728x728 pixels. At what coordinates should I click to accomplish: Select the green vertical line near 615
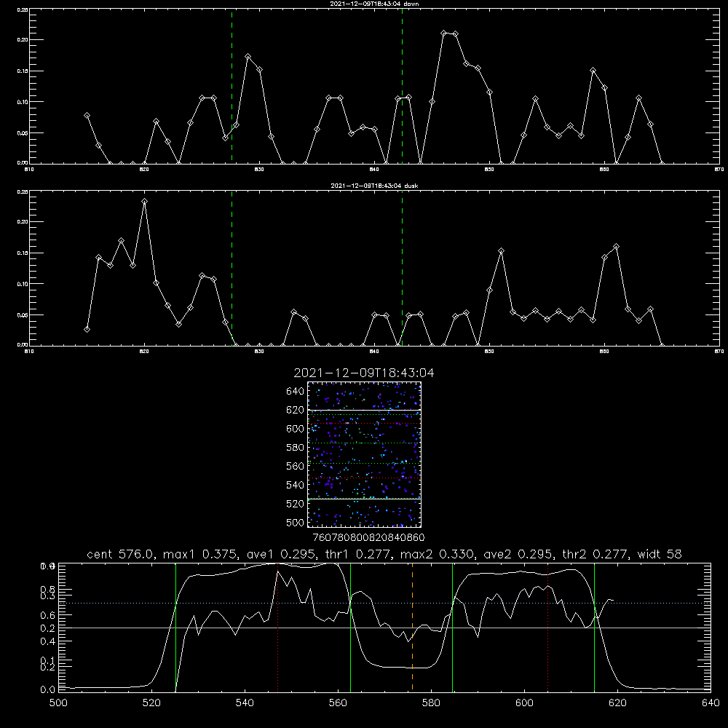(594, 627)
